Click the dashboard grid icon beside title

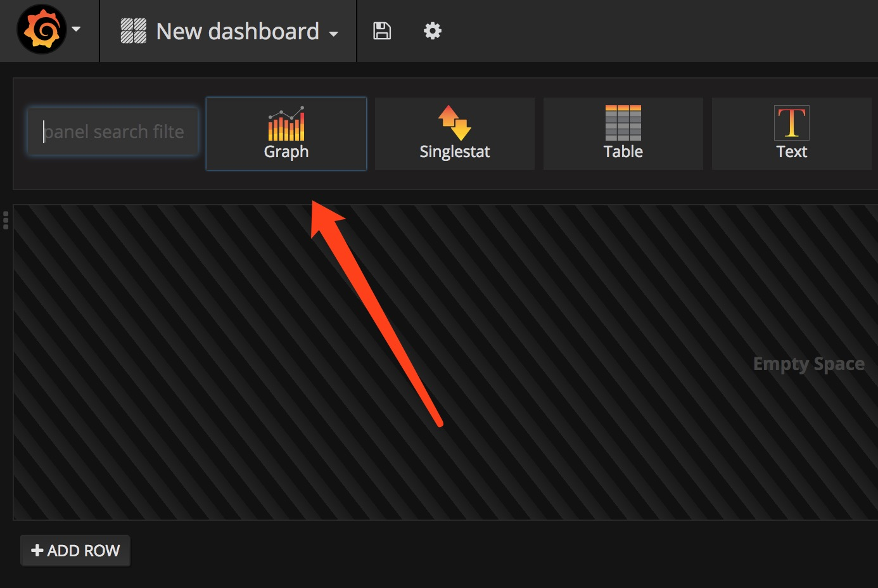pos(134,31)
